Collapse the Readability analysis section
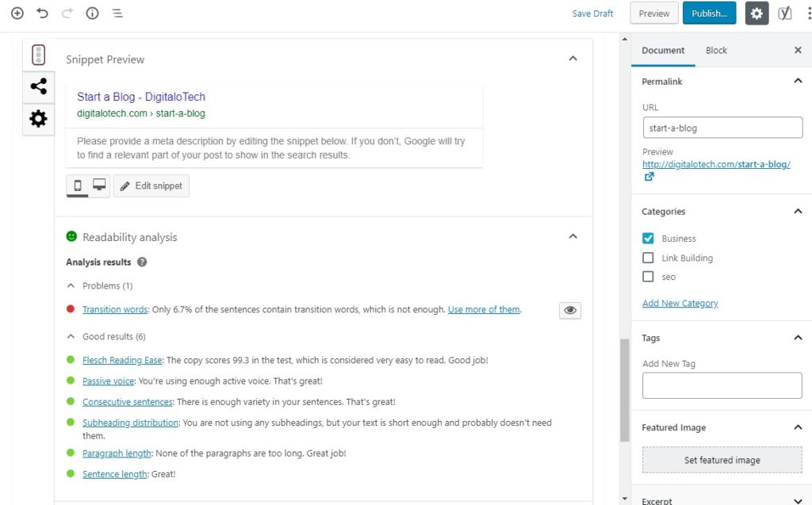The width and height of the screenshot is (812, 505). 573,236
